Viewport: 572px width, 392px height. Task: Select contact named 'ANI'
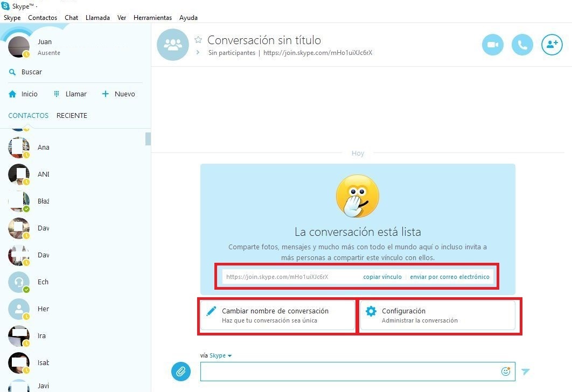(x=44, y=174)
